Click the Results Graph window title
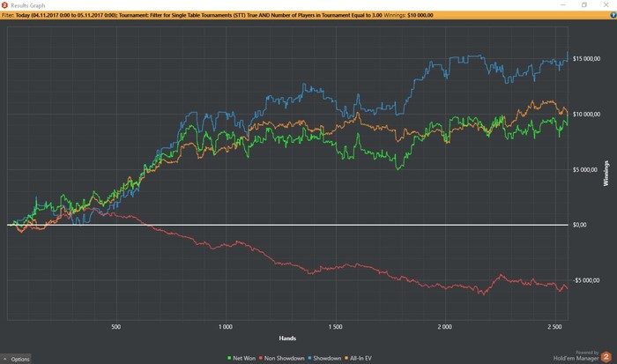This screenshot has height=364, width=617. click(28, 5)
